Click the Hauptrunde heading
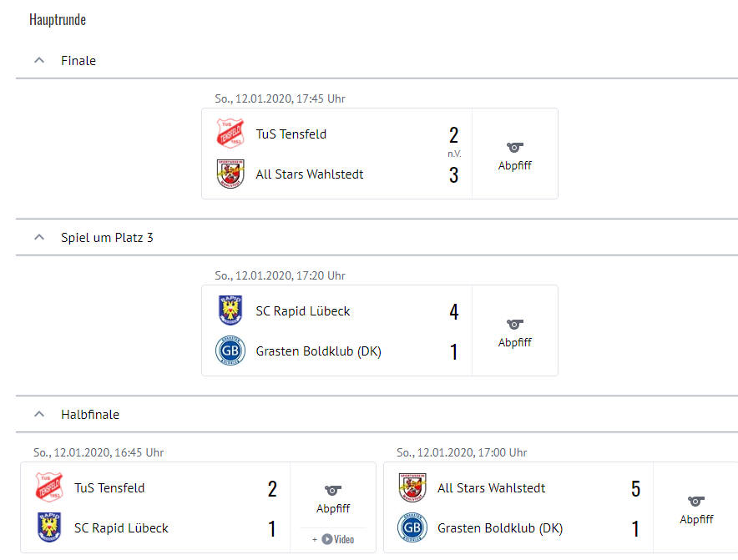Viewport: 738px width, 560px height. click(x=58, y=19)
